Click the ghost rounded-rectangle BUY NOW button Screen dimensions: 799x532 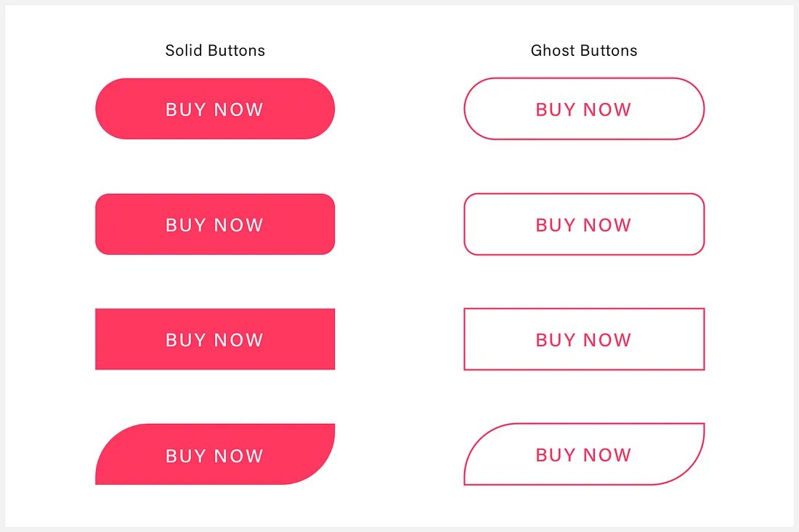pos(584,224)
